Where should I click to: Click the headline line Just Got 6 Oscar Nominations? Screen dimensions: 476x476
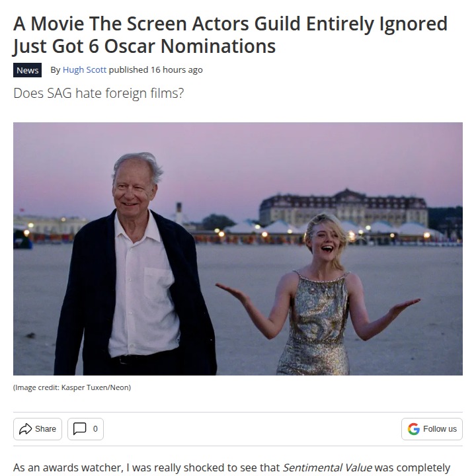tap(144, 46)
